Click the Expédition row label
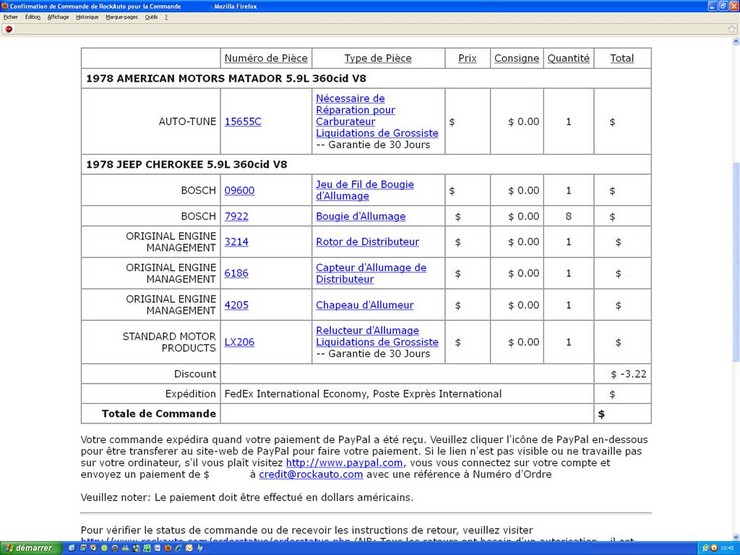The width and height of the screenshot is (740, 555). [190, 394]
